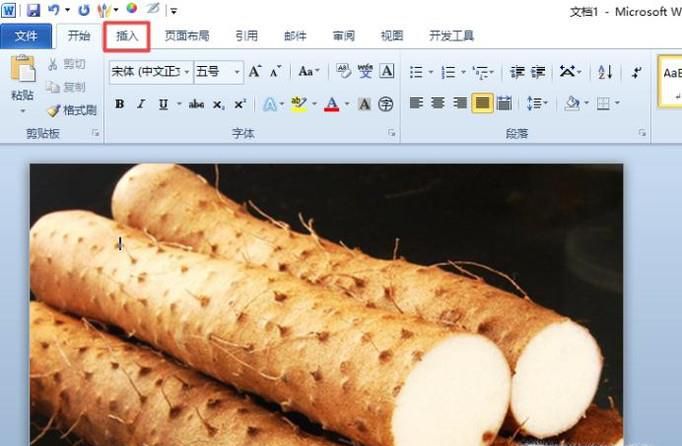Screen dimensions: 682x446
Task: Click the Phonetic Guide (wén) icon
Action: (365, 71)
